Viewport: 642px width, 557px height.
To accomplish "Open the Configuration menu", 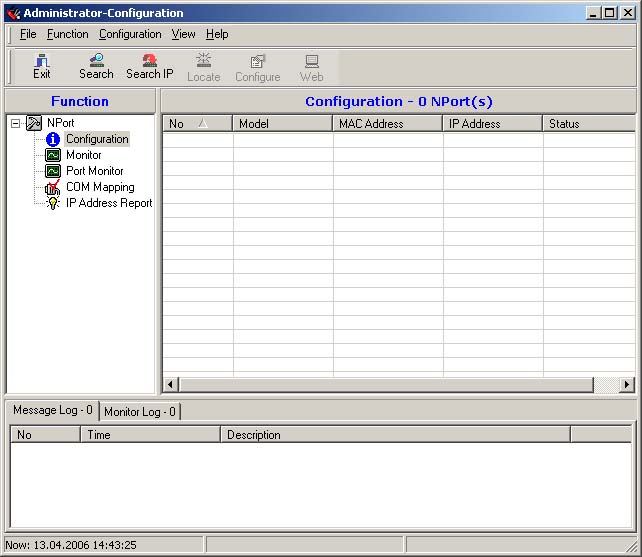I will (x=130, y=34).
